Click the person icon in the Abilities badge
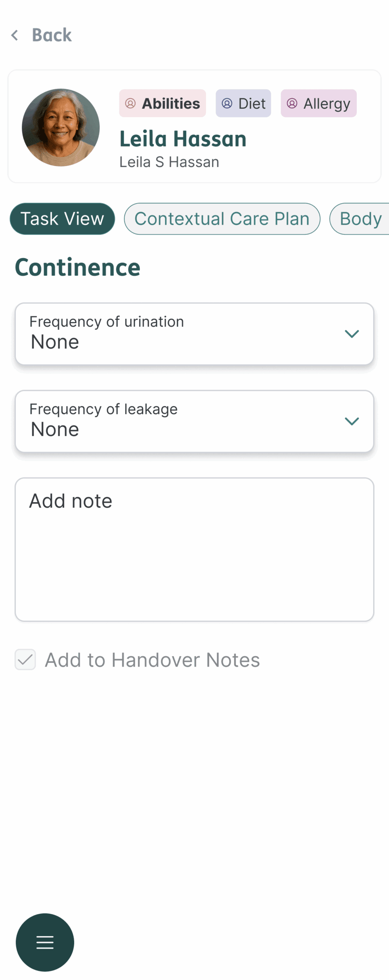The width and height of the screenshot is (389, 980). point(131,103)
